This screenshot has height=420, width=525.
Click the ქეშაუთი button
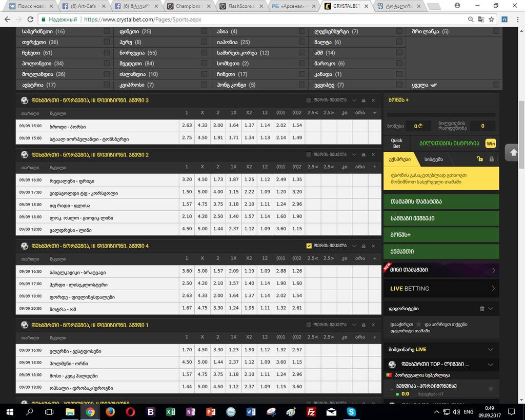click(441, 251)
